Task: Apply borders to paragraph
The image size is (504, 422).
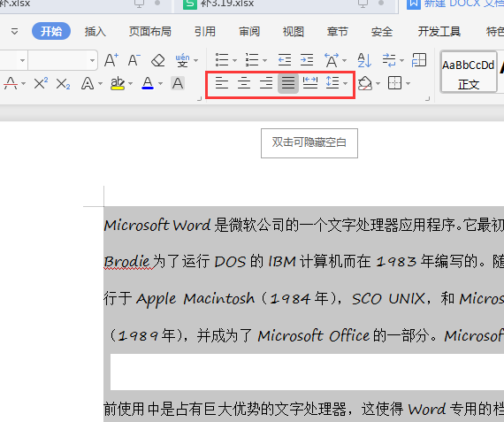Action: [x=394, y=83]
